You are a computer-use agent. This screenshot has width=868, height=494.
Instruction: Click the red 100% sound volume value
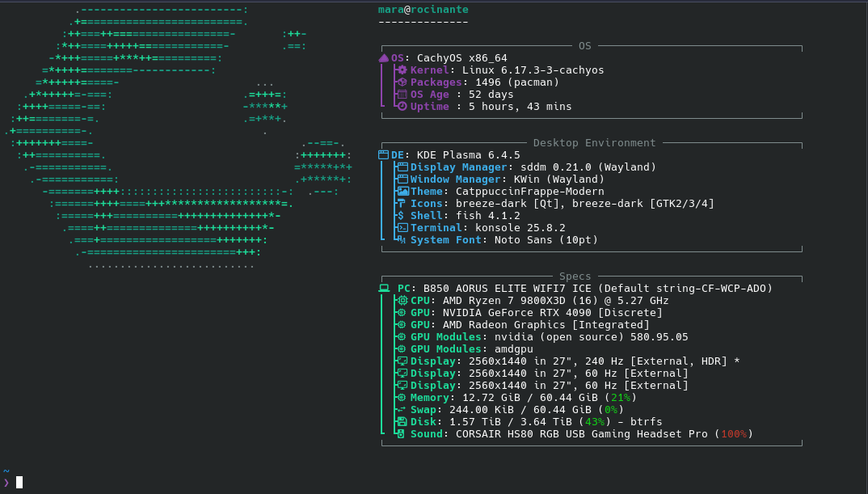click(733, 434)
